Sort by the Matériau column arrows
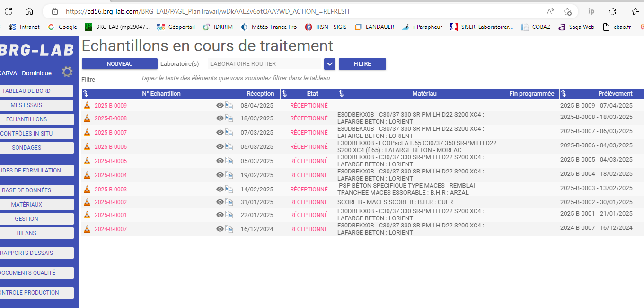The width and height of the screenshot is (644, 308). pyautogui.click(x=341, y=94)
